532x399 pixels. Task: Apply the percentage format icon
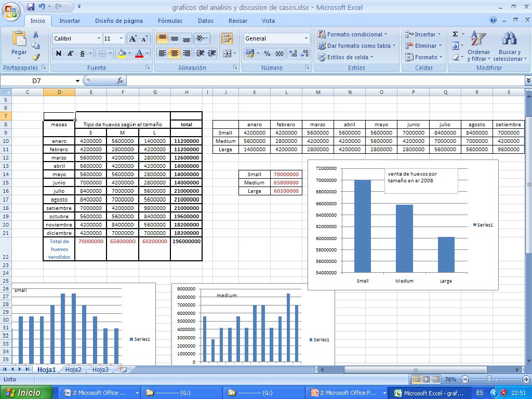(x=268, y=54)
